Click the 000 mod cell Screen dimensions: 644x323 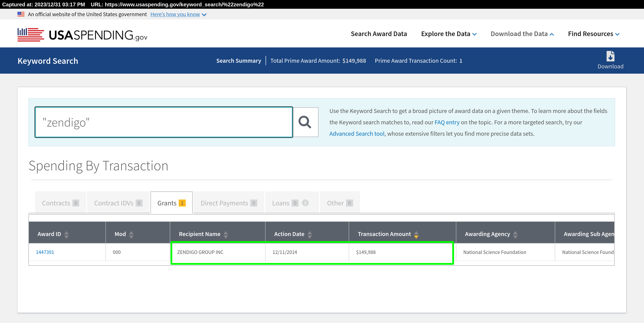[138, 252]
